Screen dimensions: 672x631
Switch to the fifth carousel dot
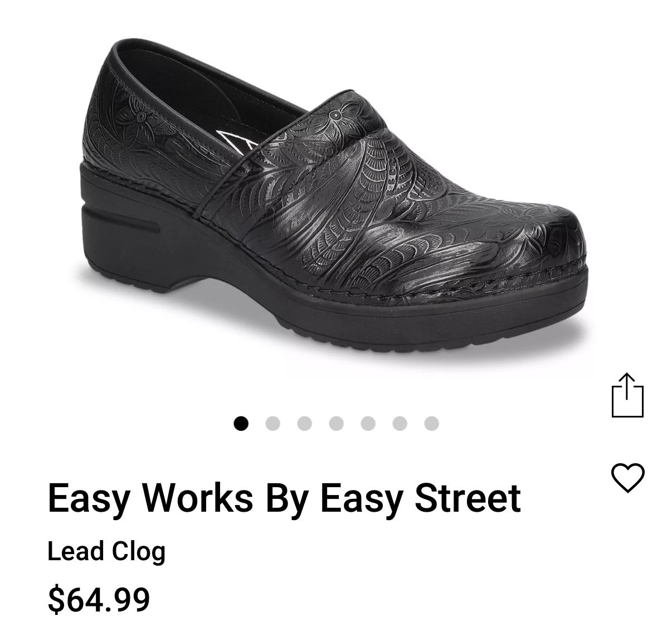point(368,424)
